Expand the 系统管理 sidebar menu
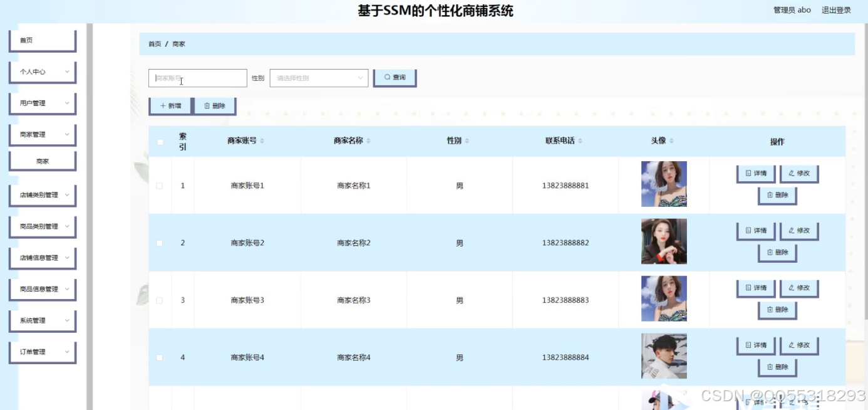The height and width of the screenshot is (410, 868). (x=43, y=320)
